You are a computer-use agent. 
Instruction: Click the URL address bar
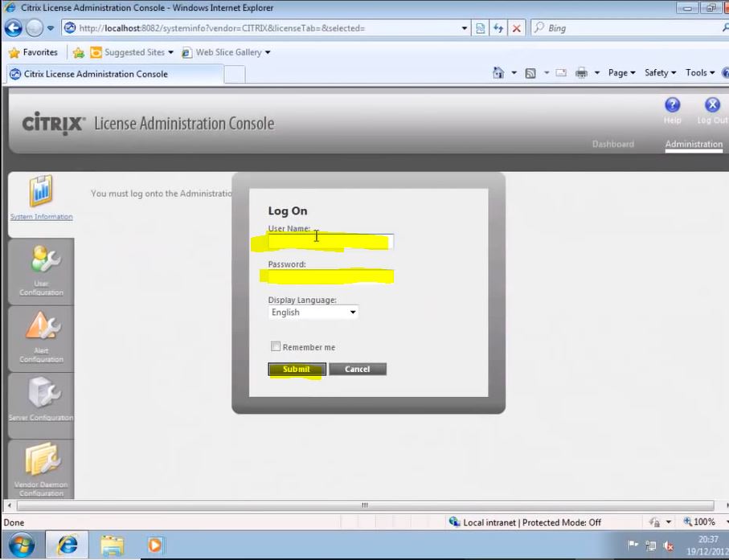point(268,28)
